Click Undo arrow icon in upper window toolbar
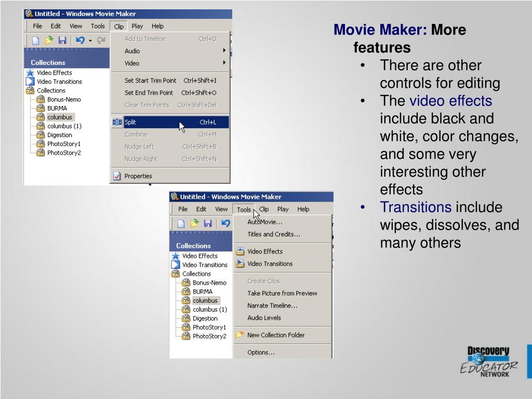532x399 pixels. (x=80, y=41)
